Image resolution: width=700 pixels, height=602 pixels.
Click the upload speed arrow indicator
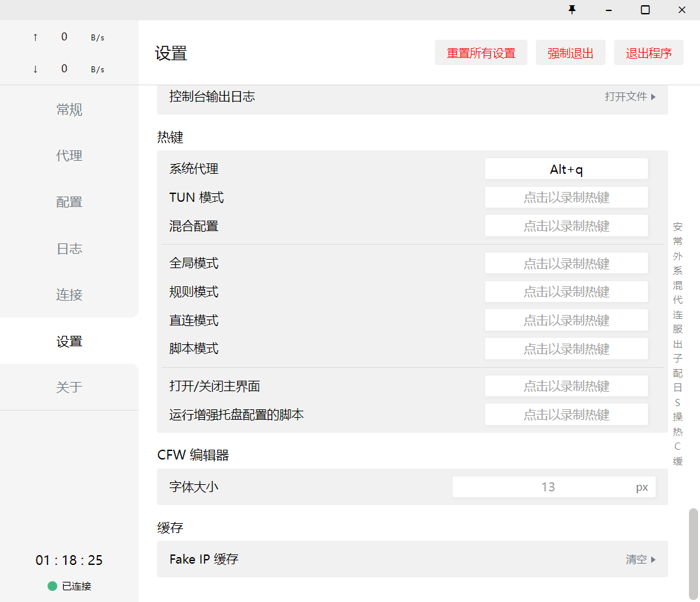point(35,37)
